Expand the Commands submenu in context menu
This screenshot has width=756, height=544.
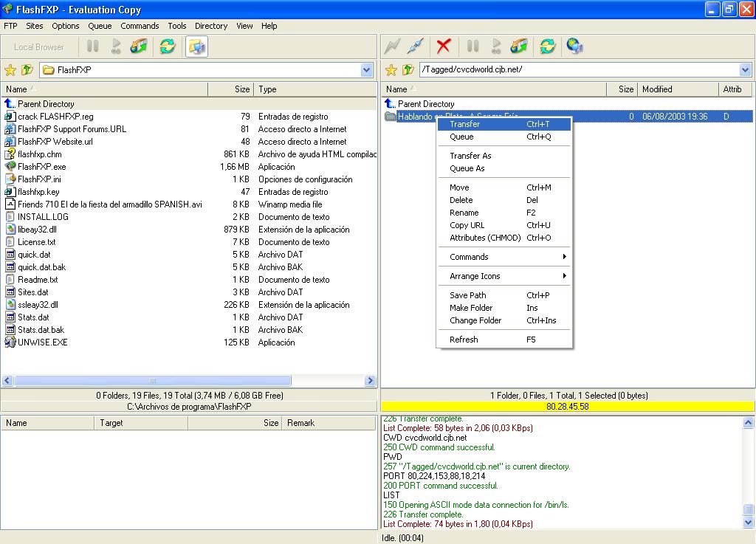click(504, 257)
